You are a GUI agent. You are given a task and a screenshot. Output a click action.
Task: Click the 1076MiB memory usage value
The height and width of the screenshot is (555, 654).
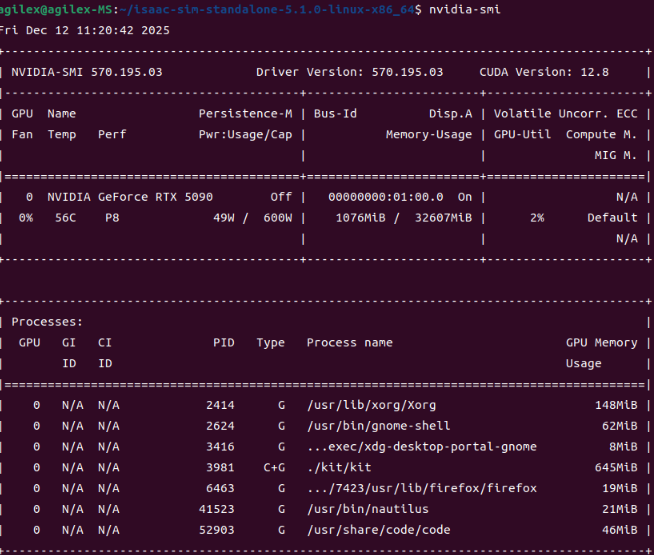click(x=361, y=218)
